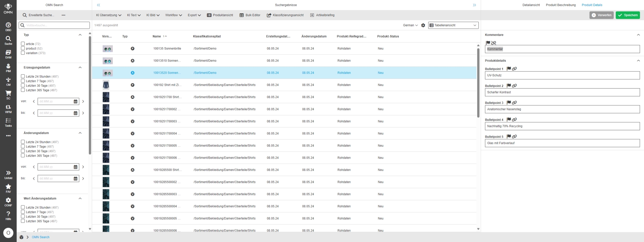Collapse the Produktdetails section

tap(638, 61)
